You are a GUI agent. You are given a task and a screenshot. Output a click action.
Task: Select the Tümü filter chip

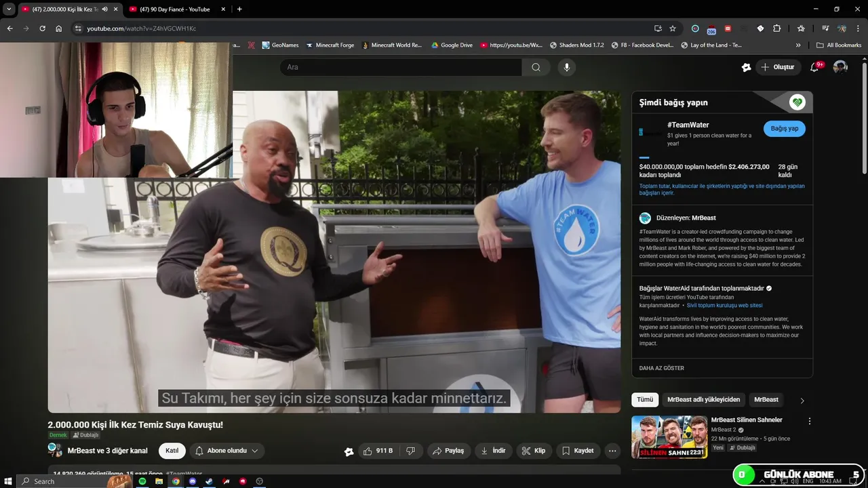point(645,400)
